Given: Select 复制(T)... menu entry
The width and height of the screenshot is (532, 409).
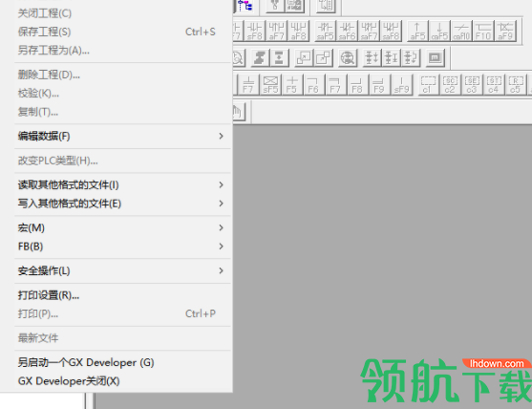Looking at the screenshot, I should click(x=122, y=112).
